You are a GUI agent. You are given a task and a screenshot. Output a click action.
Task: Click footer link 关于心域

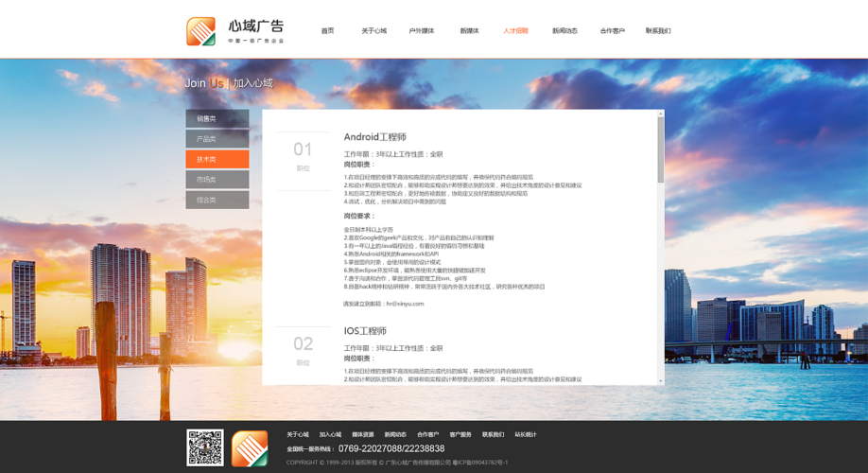pos(298,435)
